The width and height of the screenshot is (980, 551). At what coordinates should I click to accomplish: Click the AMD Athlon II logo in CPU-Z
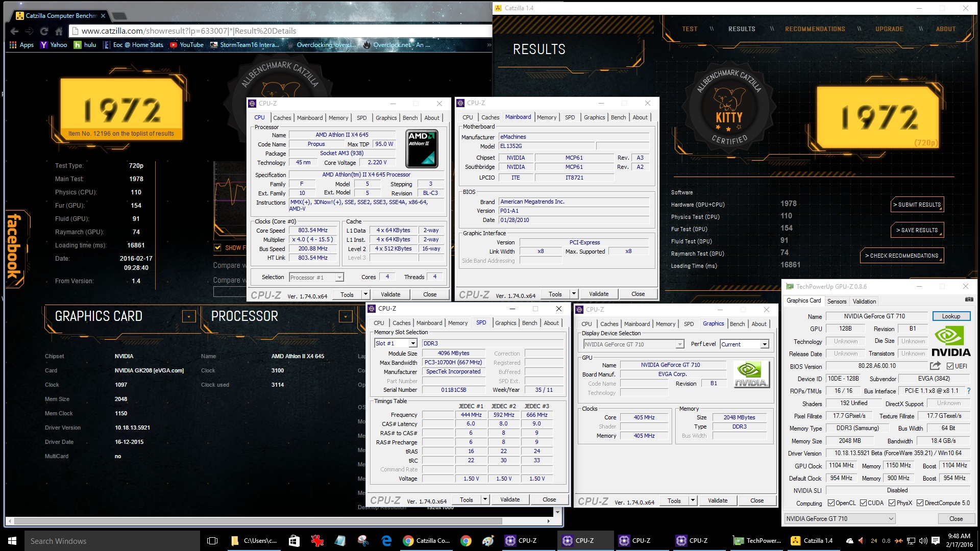click(x=422, y=148)
